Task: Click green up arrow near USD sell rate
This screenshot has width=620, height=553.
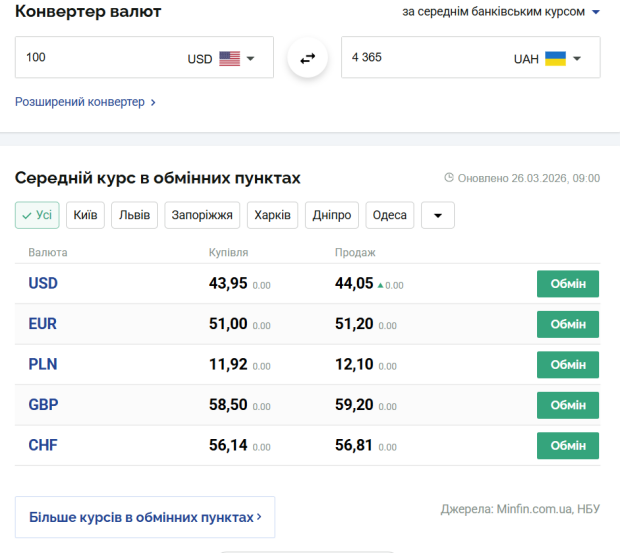Action: pyautogui.click(x=380, y=285)
